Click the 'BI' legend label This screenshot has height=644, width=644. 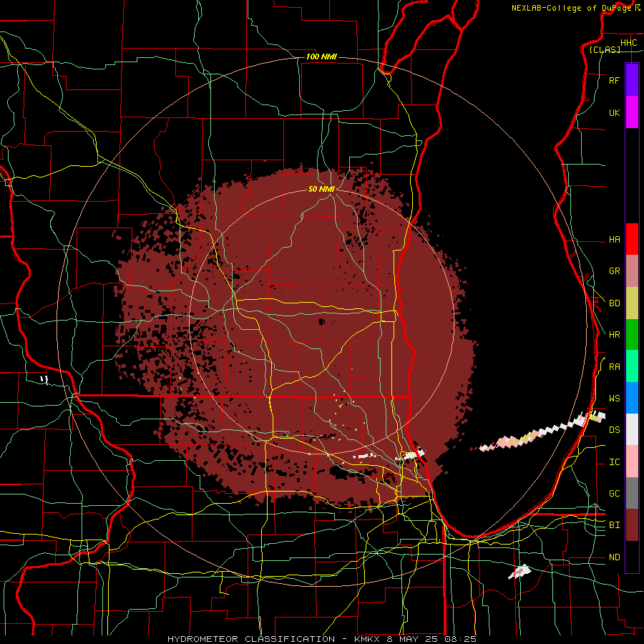[x=614, y=525]
